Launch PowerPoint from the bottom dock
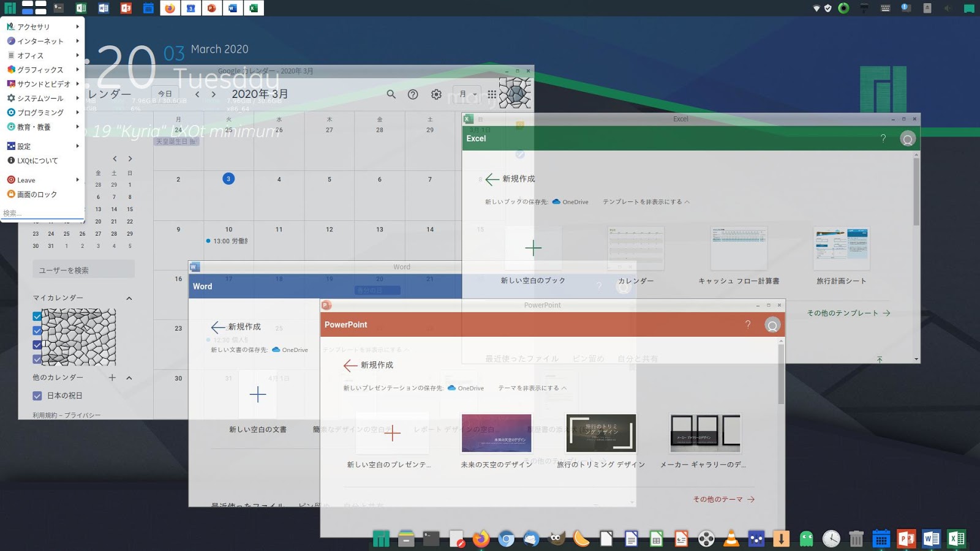 (906, 538)
